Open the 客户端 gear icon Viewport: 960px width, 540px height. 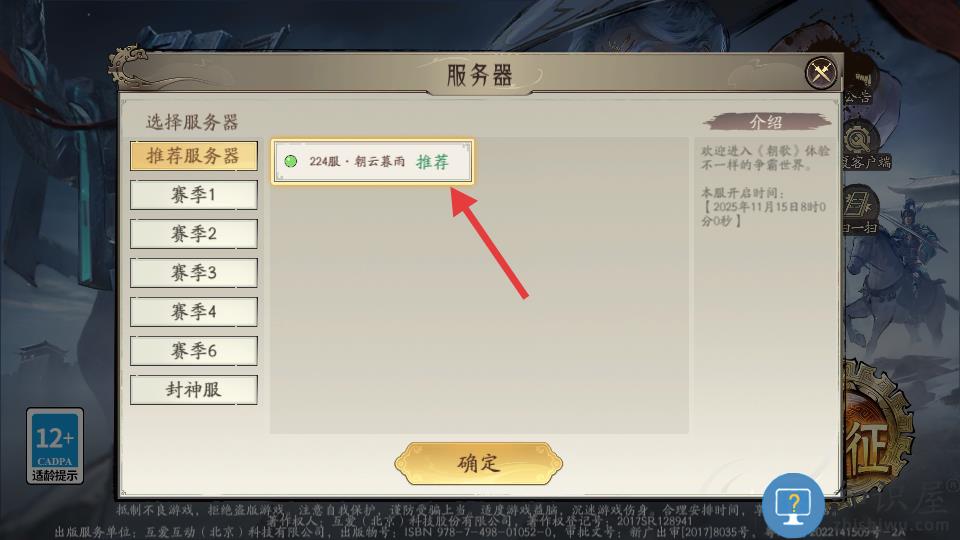click(x=864, y=147)
